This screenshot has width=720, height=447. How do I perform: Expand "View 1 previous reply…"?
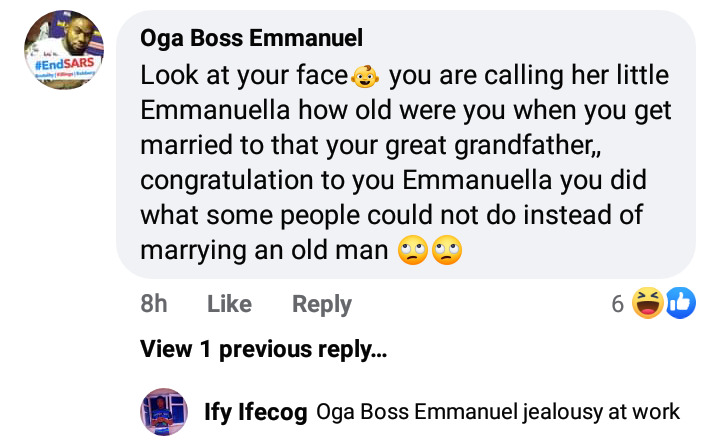(263, 350)
